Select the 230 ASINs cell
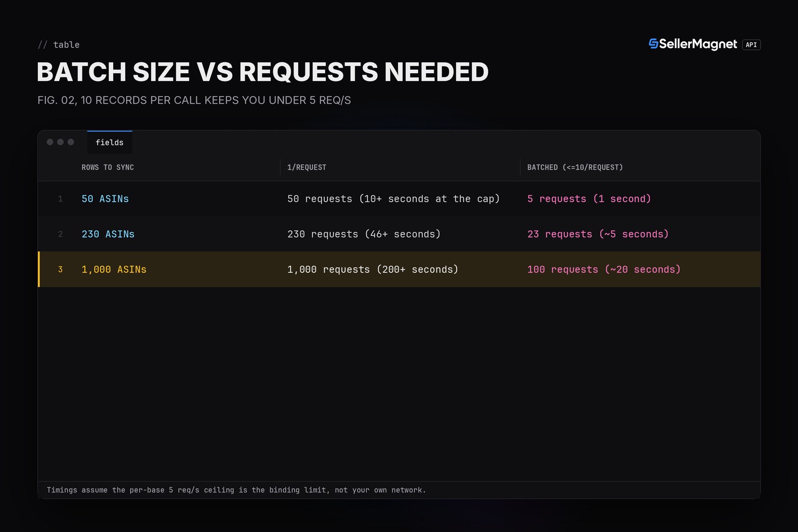The width and height of the screenshot is (798, 532). (x=108, y=234)
